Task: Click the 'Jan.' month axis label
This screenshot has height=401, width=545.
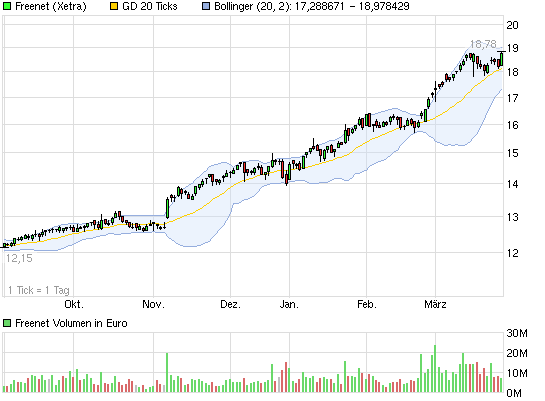Action: [289, 304]
